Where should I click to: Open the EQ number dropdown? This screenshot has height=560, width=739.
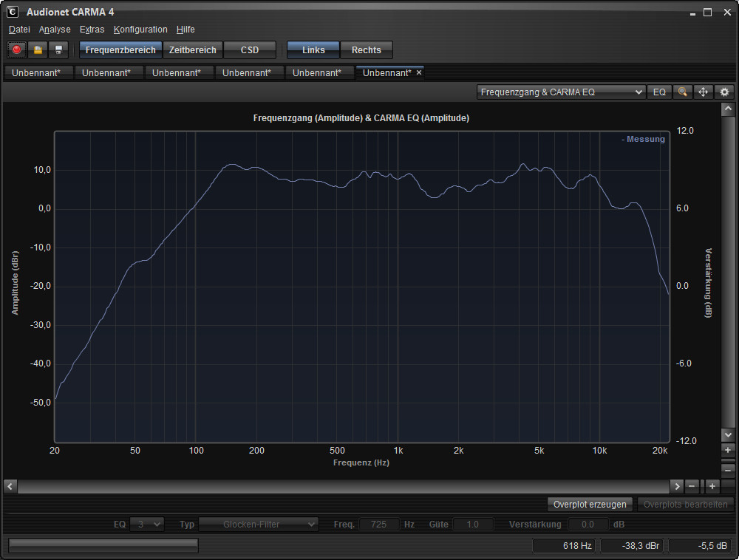[146, 525]
